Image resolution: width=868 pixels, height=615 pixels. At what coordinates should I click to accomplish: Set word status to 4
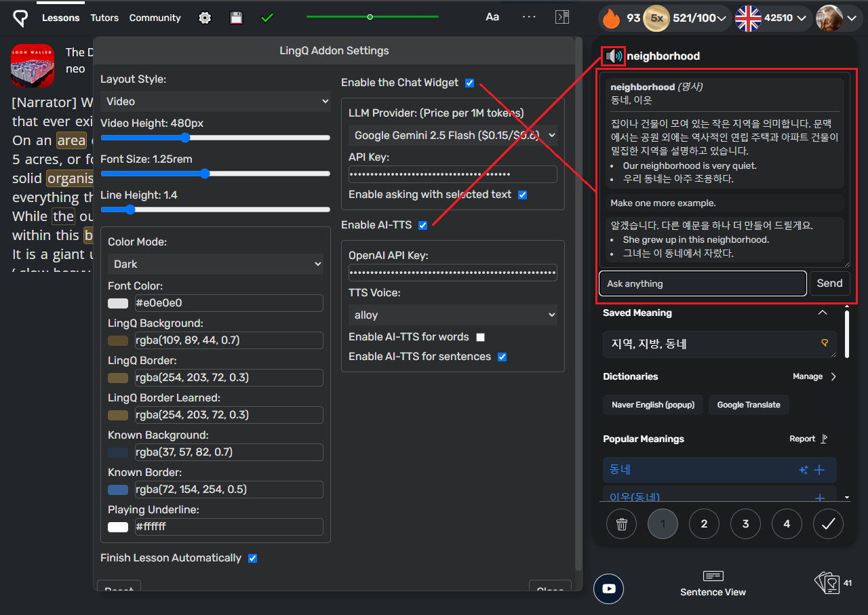point(787,523)
